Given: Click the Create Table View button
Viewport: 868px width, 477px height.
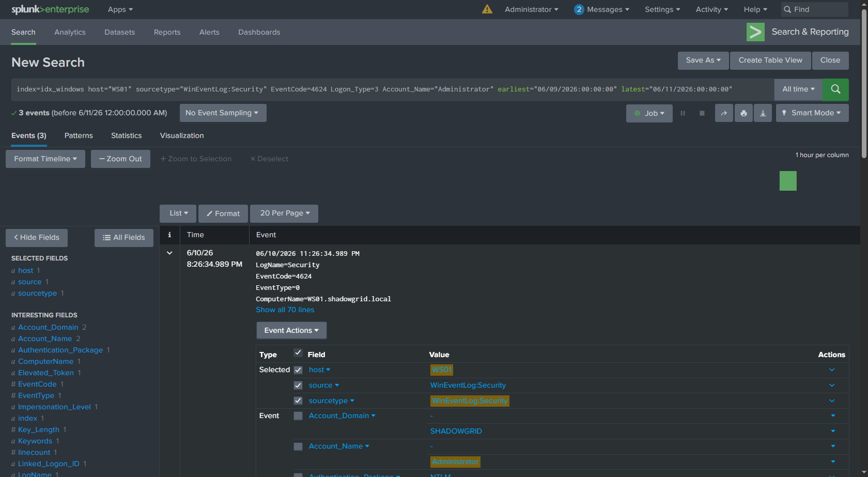Looking at the screenshot, I should [770, 60].
